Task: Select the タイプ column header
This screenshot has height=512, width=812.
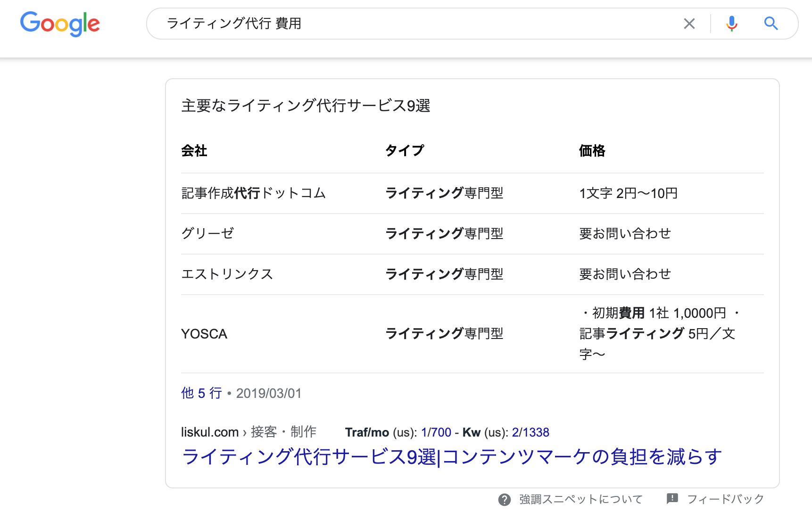Action: click(x=405, y=151)
